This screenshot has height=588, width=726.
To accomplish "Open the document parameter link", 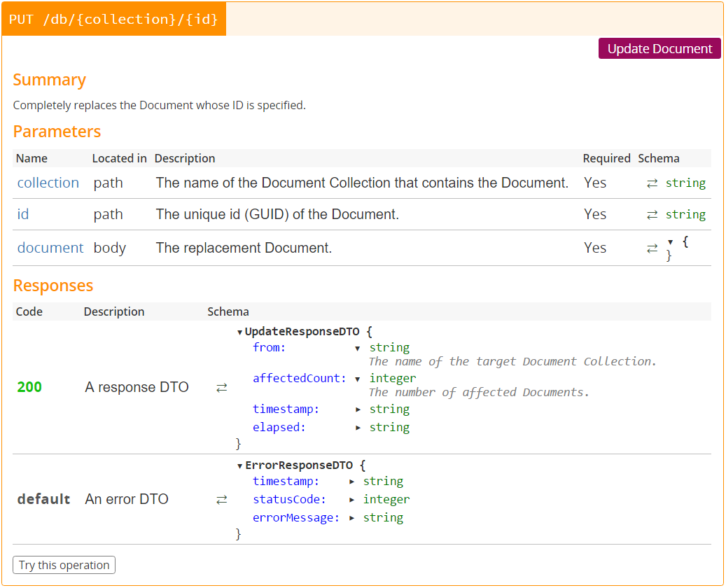I will tap(50, 248).
